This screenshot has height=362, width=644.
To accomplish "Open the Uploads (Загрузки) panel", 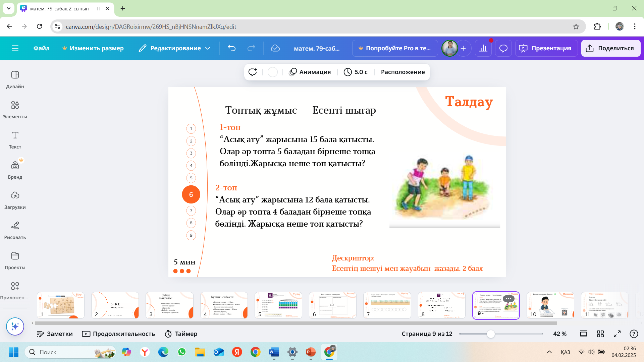I will (x=15, y=200).
